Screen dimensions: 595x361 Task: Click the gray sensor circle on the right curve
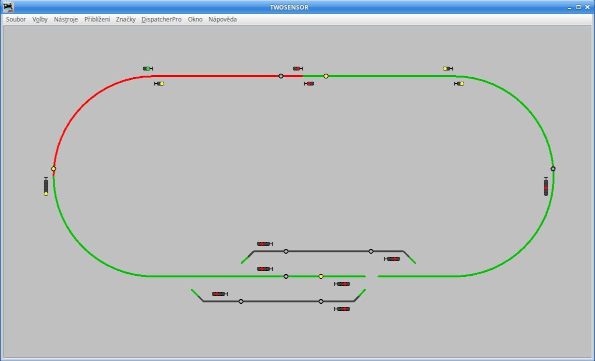[553, 169]
